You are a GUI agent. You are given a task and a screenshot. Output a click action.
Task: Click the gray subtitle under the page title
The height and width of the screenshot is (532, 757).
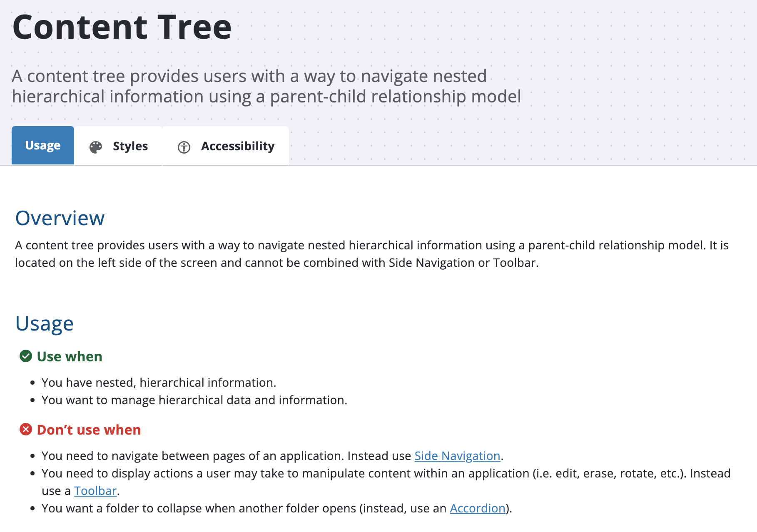pyautogui.click(x=266, y=86)
